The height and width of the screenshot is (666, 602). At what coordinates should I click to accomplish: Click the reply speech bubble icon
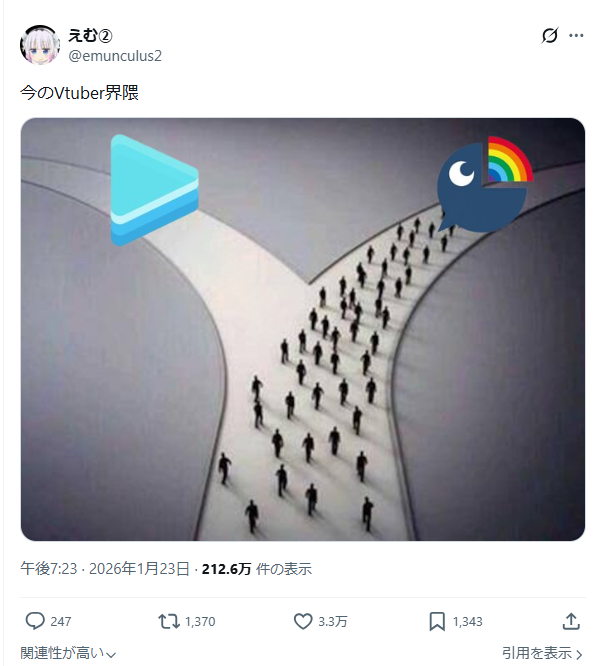coord(35,621)
